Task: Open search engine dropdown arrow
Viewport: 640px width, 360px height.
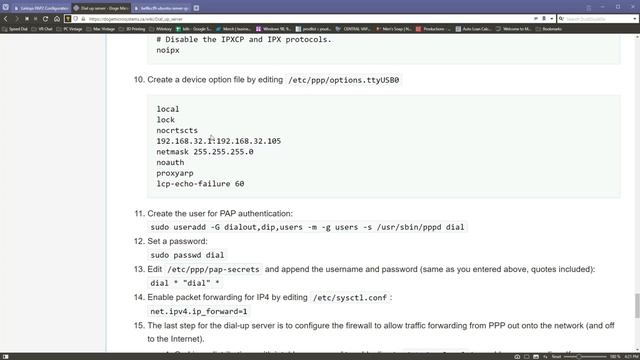Action: tap(635, 19)
